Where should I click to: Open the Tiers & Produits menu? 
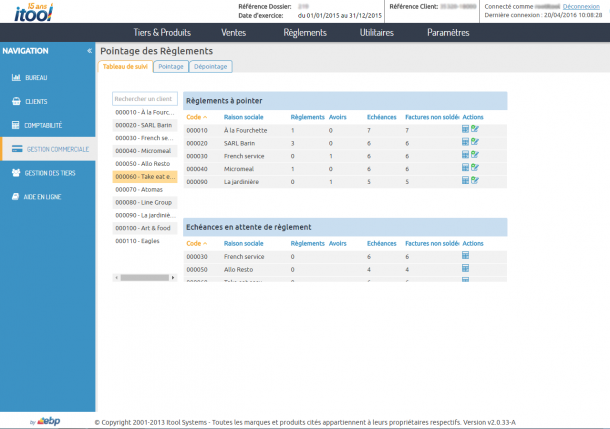point(162,32)
